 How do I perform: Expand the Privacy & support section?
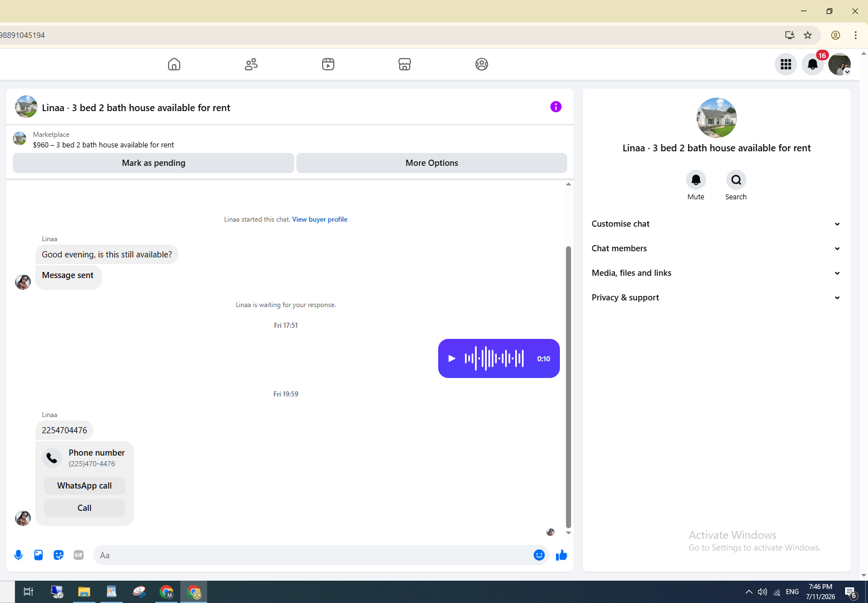[716, 298]
